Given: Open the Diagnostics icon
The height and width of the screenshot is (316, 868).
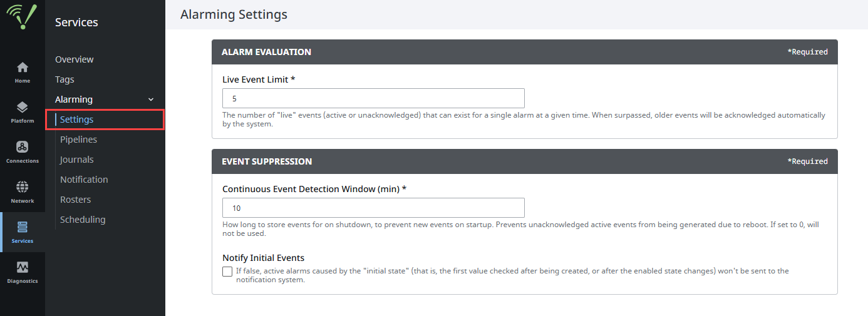Looking at the screenshot, I should point(22,268).
